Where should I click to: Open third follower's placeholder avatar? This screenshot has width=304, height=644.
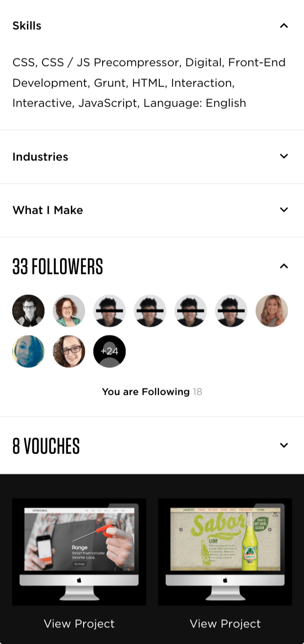pyautogui.click(x=109, y=311)
